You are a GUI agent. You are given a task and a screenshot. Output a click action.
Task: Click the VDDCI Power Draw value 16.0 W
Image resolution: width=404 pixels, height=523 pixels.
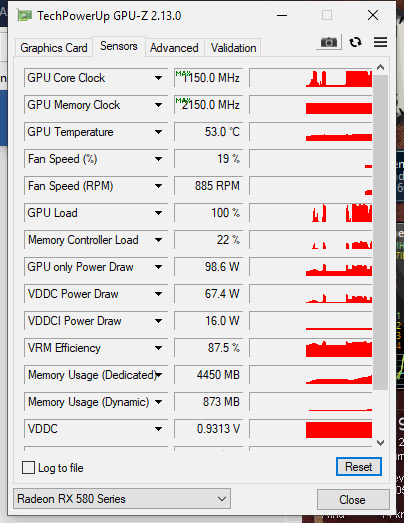[209, 321]
